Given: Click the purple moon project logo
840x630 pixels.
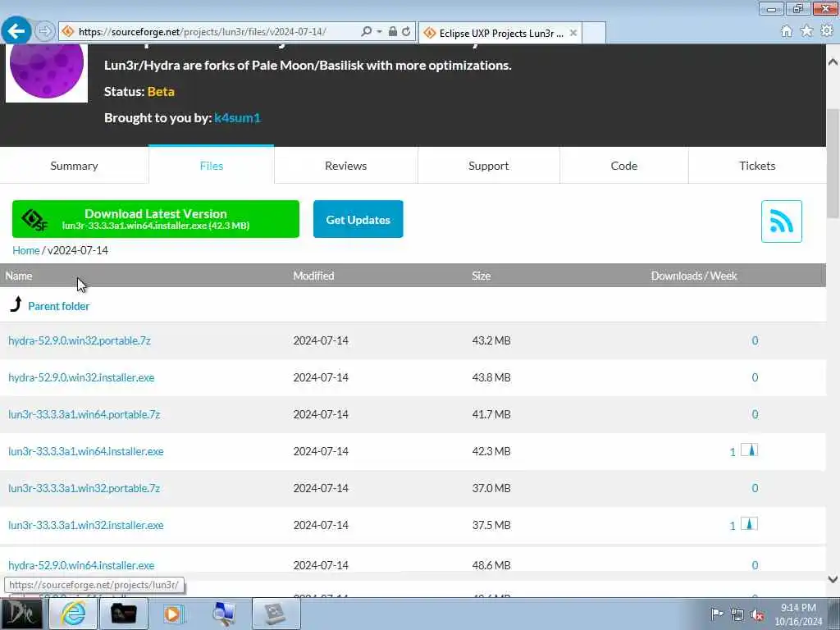Looking at the screenshot, I should (47, 72).
